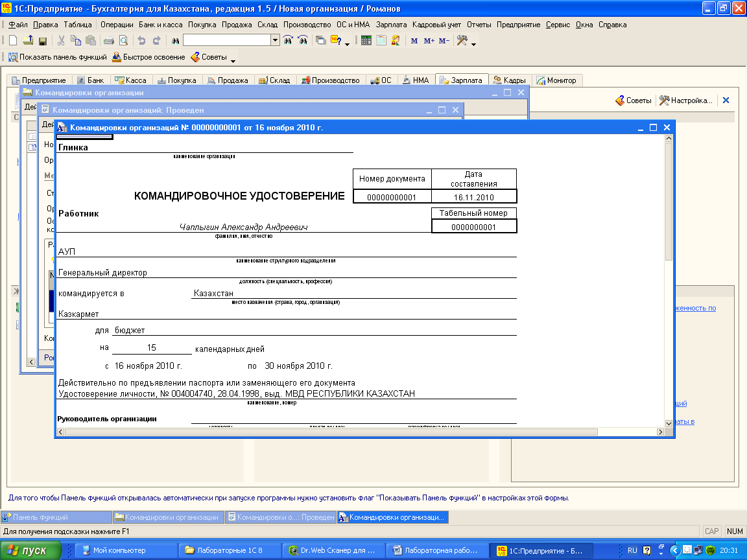The image size is (747, 560).
Task: Open the Отчеты menu
Action: click(479, 25)
